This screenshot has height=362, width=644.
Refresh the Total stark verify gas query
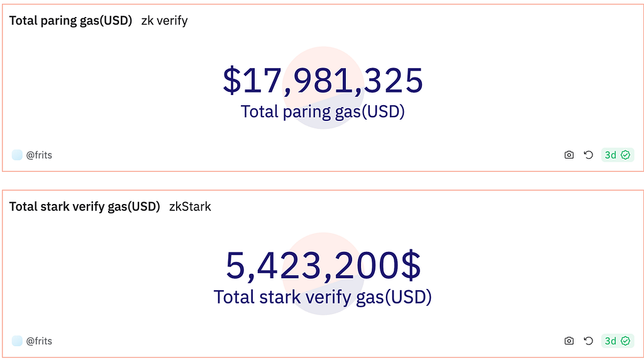click(x=589, y=341)
